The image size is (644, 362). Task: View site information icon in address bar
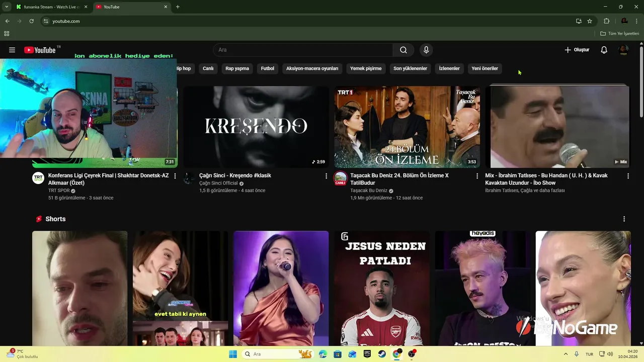pyautogui.click(x=46, y=21)
